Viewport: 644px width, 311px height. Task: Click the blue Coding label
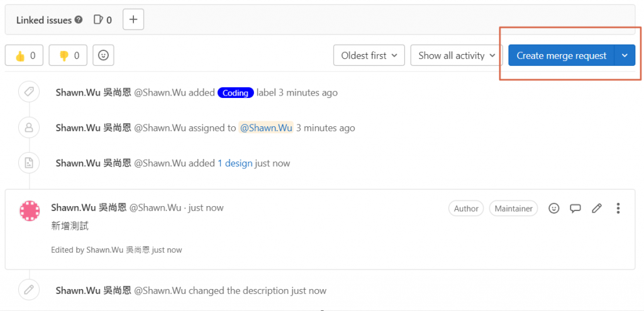pyautogui.click(x=236, y=93)
